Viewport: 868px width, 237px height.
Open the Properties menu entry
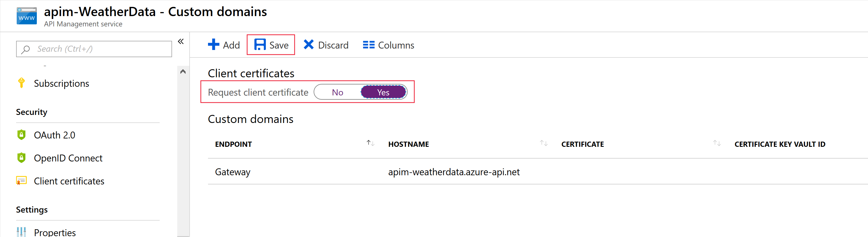tap(55, 232)
